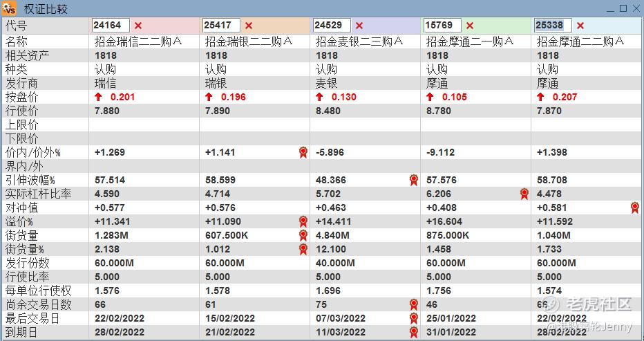Click the red up arrow beside 0.196
Screen dimensions: 644x341
coord(209,97)
